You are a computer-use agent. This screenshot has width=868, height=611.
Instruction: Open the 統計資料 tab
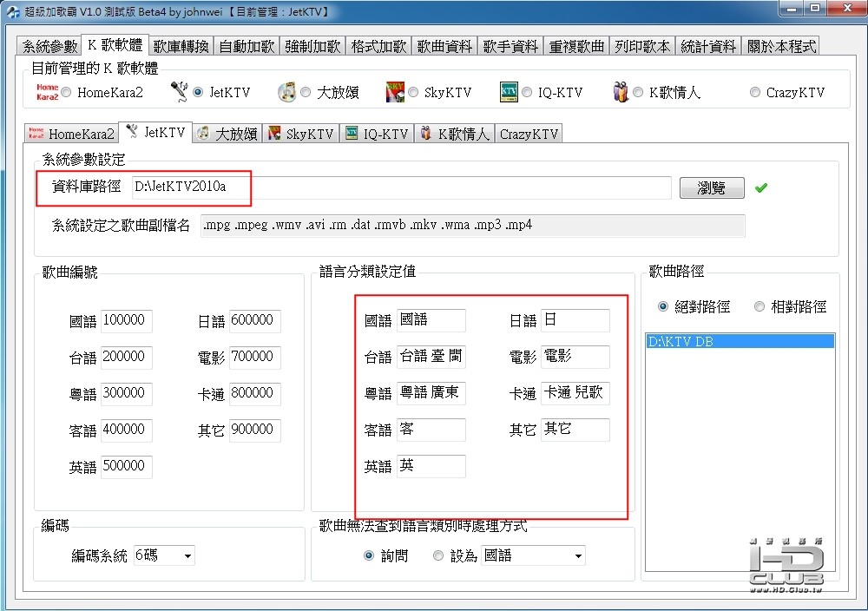coord(708,46)
